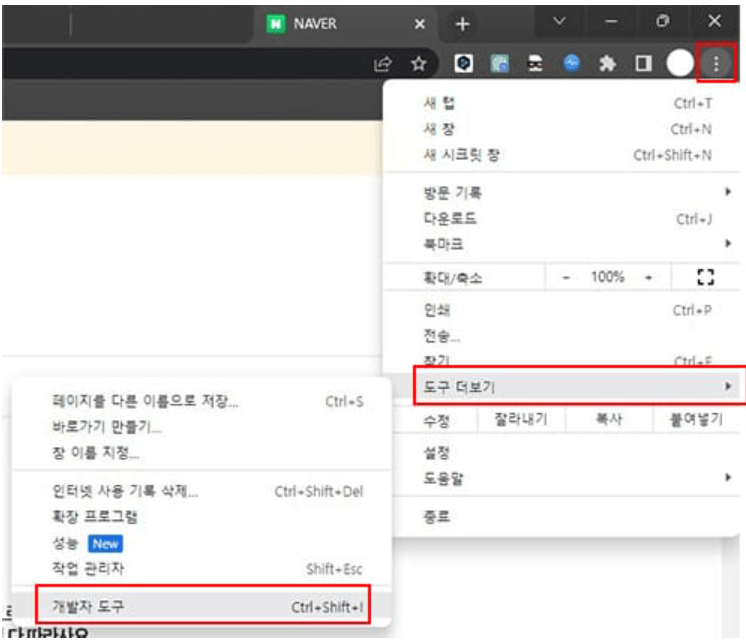Choose 종료 menu item
Image resolution: width=746 pixels, height=644 pixels.
tap(567, 516)
